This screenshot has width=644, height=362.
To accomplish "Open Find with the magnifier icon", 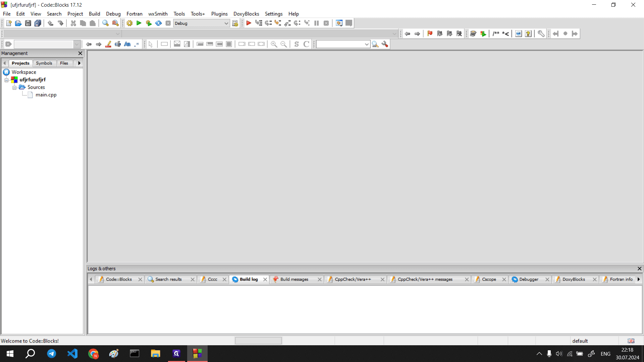I will tap(105, 23).
